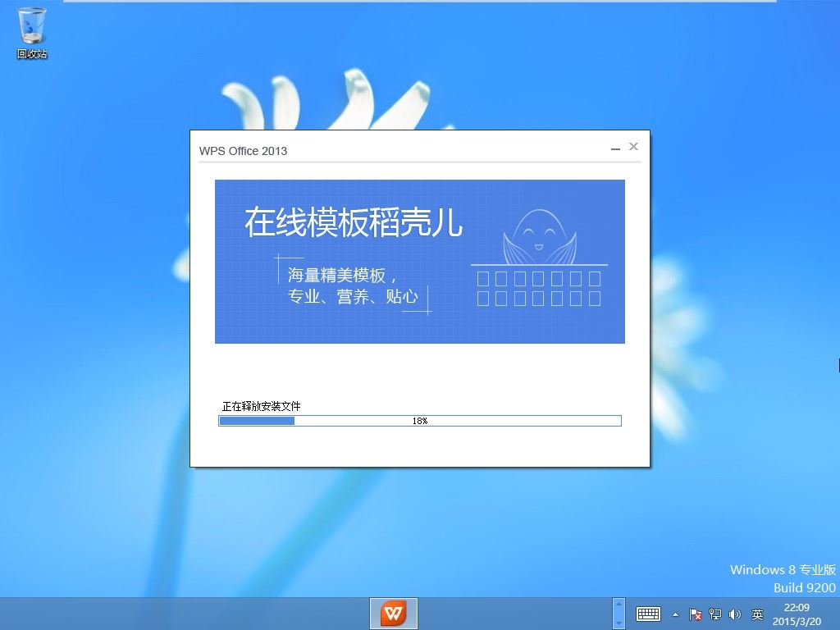Click the WPS Office 2013 title text
Screen dimensions: 840x630
243,151
